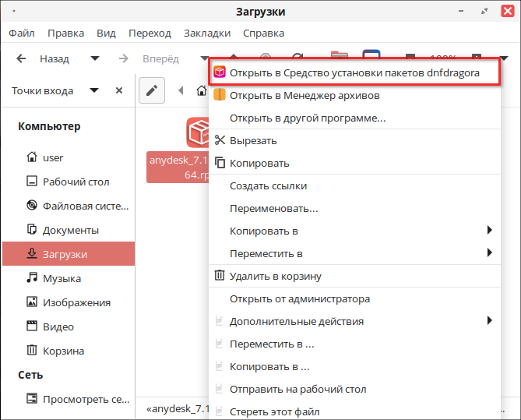Open the Музыка folder in sidebar
The height and width of the screenshot is (420, 521).
pos(62,278)
